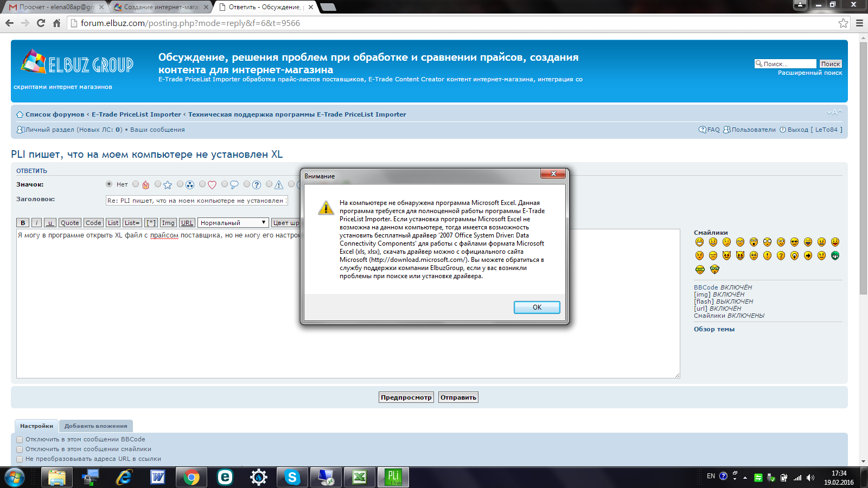The height and width of the screenshot is (488, 868).
Task: Click the forum search input field
Action: coord(786,64)
